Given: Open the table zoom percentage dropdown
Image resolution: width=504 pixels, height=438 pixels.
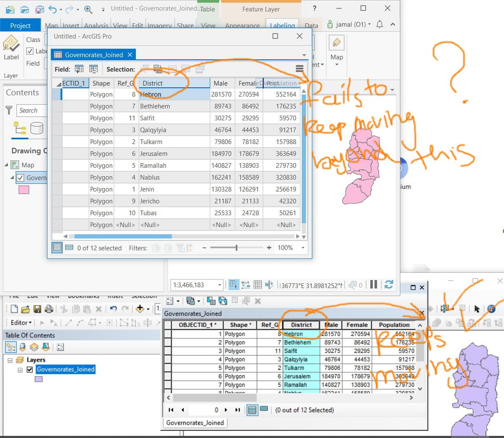Looking at the screenshot, I should (303, 248).
